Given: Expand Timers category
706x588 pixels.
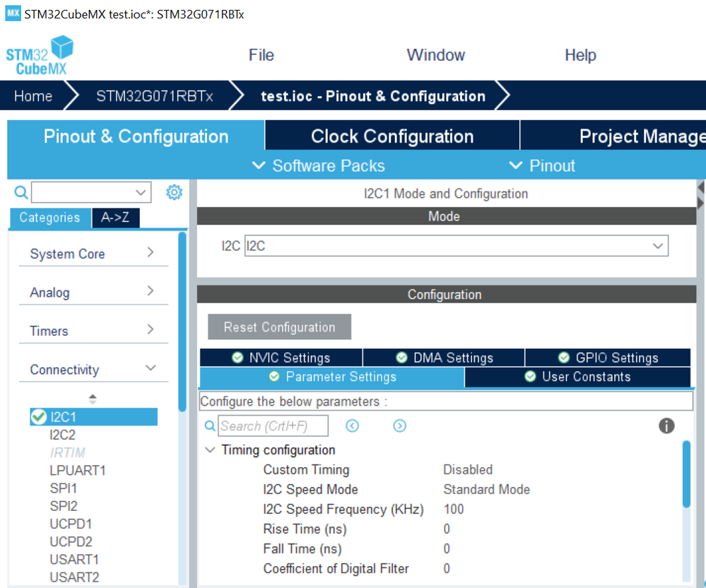Looking at the screenshot, I should pyautogui.click(x=93, y=331).
